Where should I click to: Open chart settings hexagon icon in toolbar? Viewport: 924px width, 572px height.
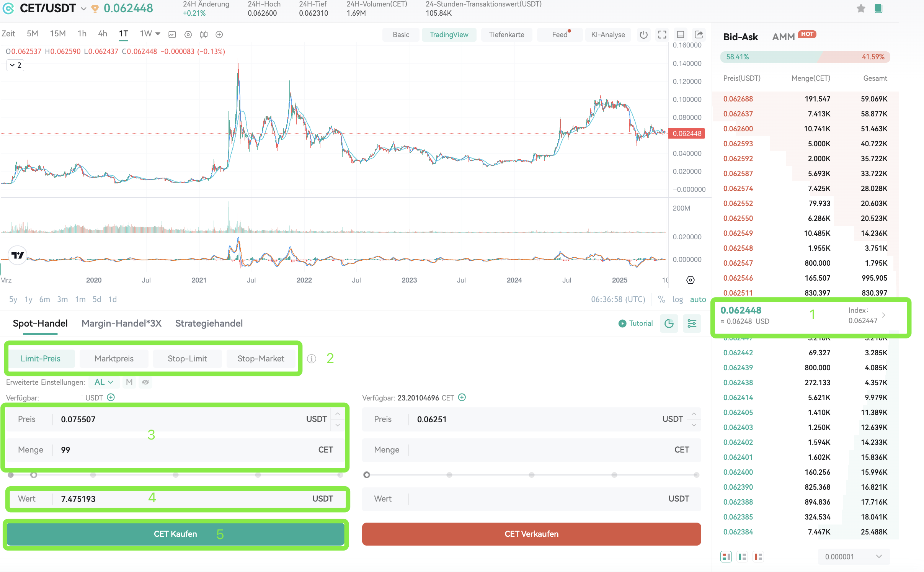click(x=188, y=34)
